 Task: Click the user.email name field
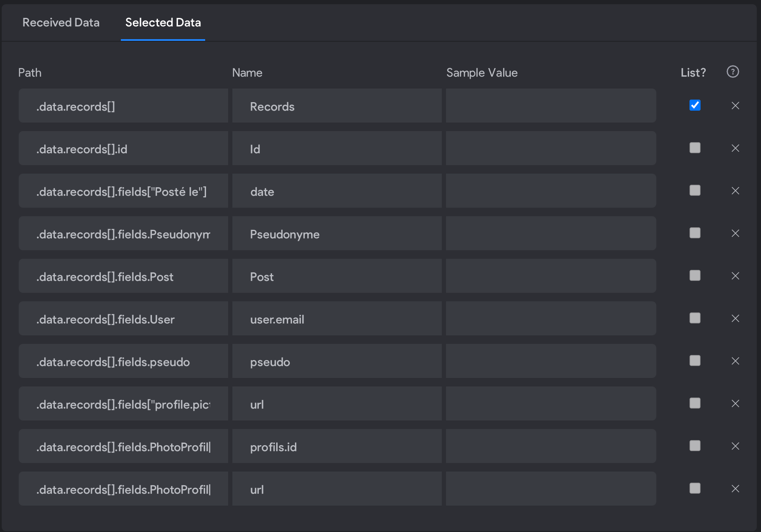coord(337,318)
